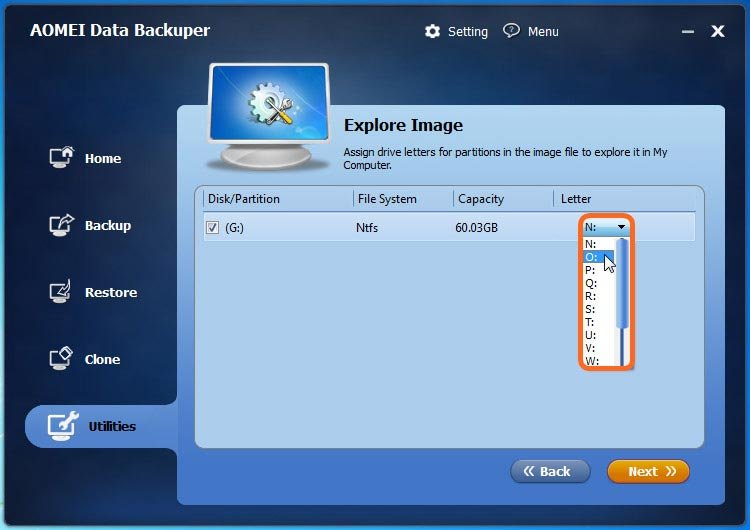Choose N: in the letter list
This screenshot has height=530, width=750.
(x=598, y=244)
